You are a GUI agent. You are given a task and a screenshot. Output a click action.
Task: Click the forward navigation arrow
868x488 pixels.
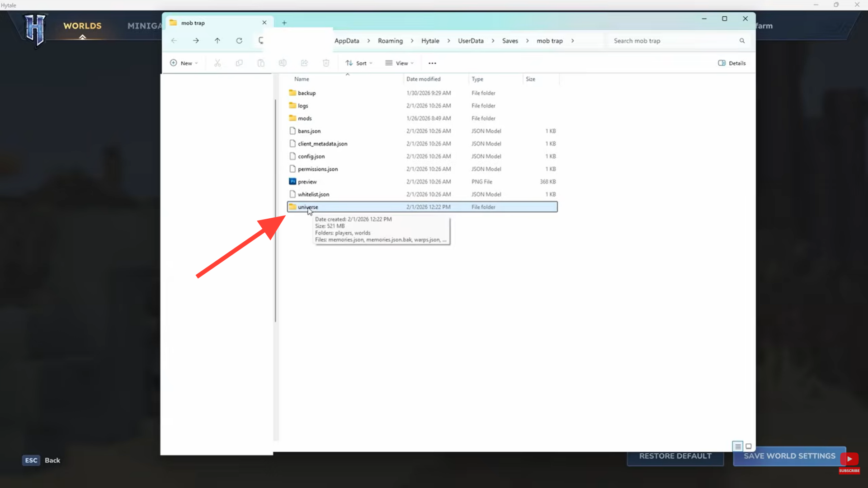(x=196, y=41)
